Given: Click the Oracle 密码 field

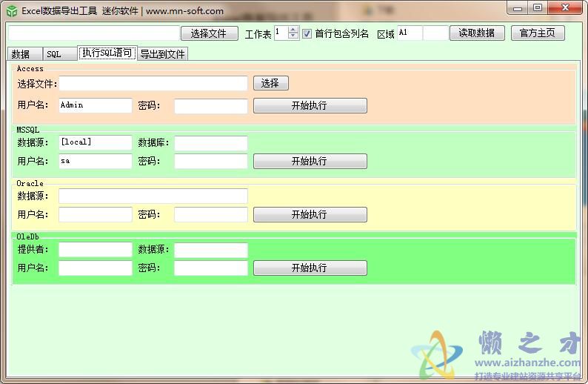Looking at the screenshot, I should coord(211,214).
